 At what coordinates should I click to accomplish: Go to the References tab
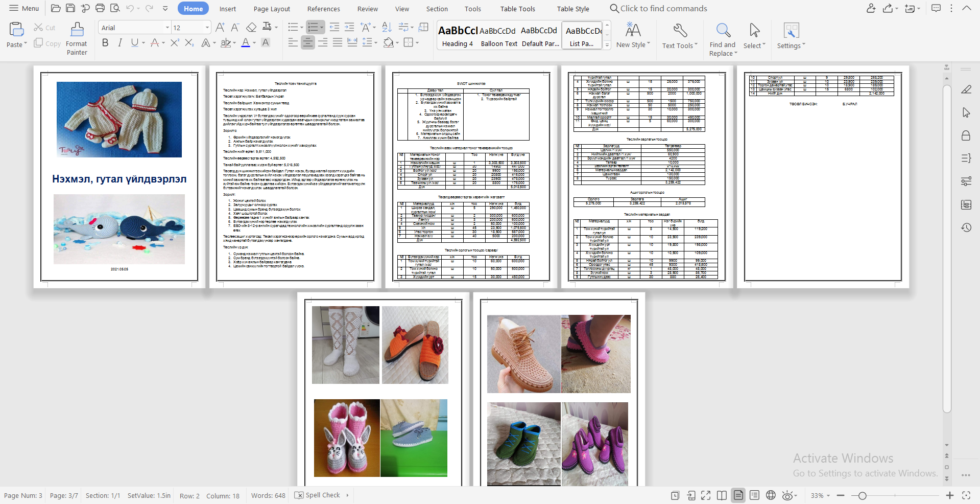coord(324,9)
